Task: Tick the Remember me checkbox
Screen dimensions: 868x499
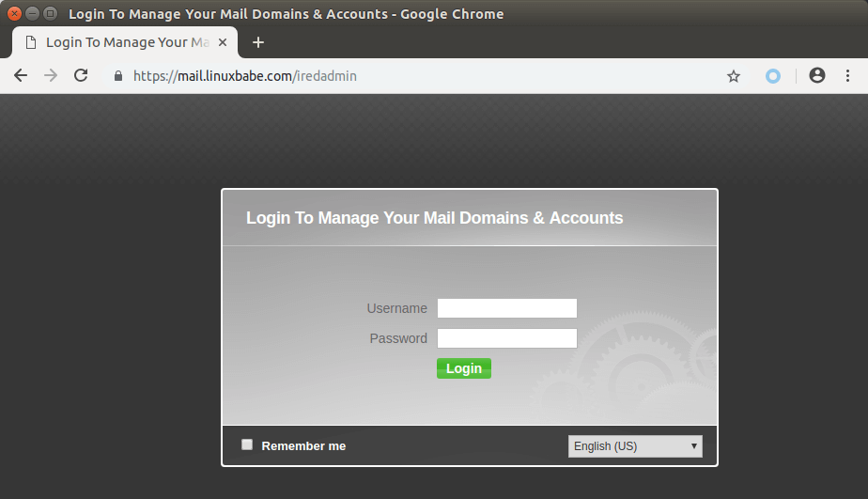Action: [247, 444]
